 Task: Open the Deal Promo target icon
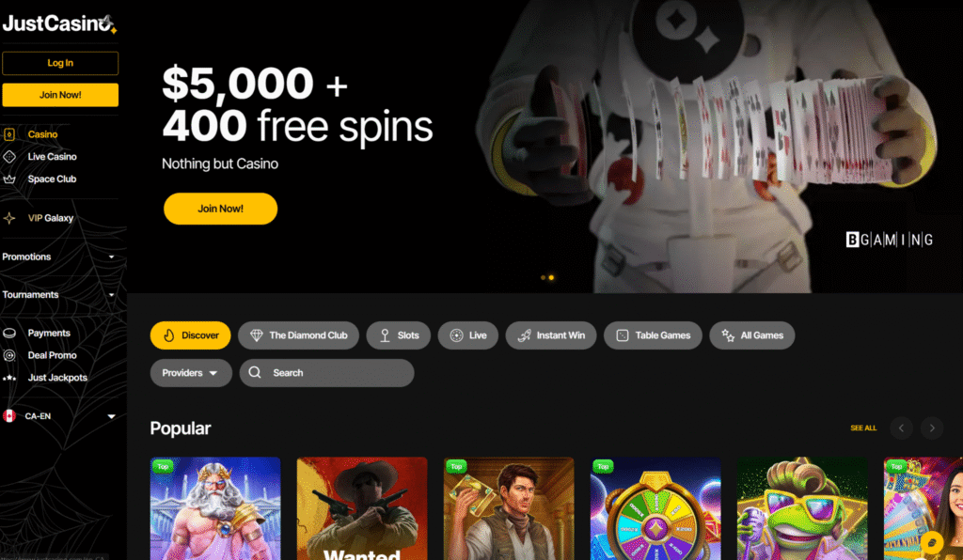(x=9, y=355)
